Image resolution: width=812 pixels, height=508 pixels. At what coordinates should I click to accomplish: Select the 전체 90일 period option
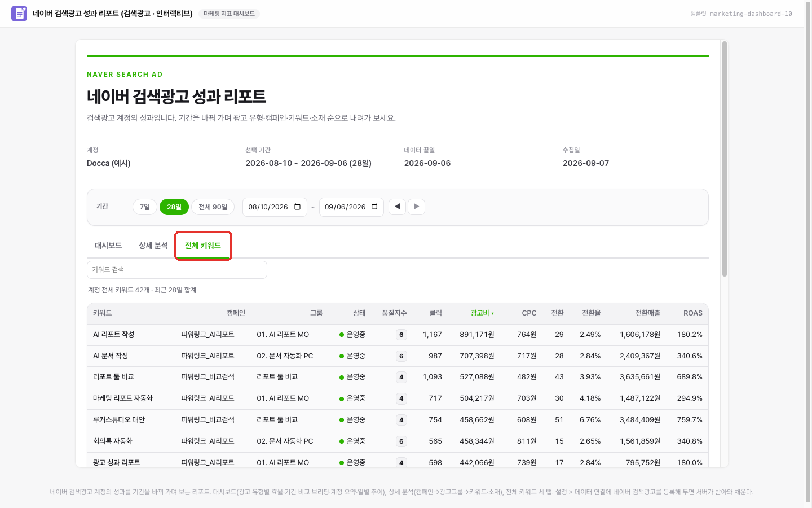coord(213,207)
